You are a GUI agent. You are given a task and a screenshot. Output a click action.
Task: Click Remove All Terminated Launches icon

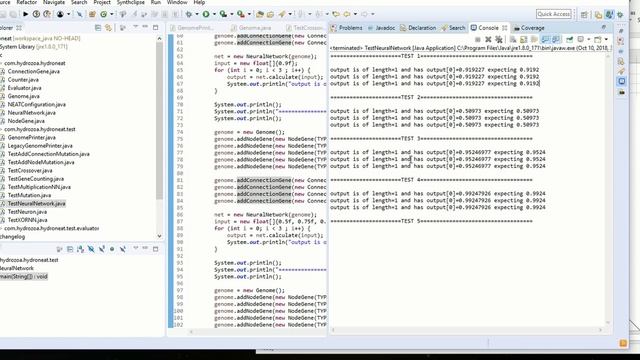[x=499, y=40]
